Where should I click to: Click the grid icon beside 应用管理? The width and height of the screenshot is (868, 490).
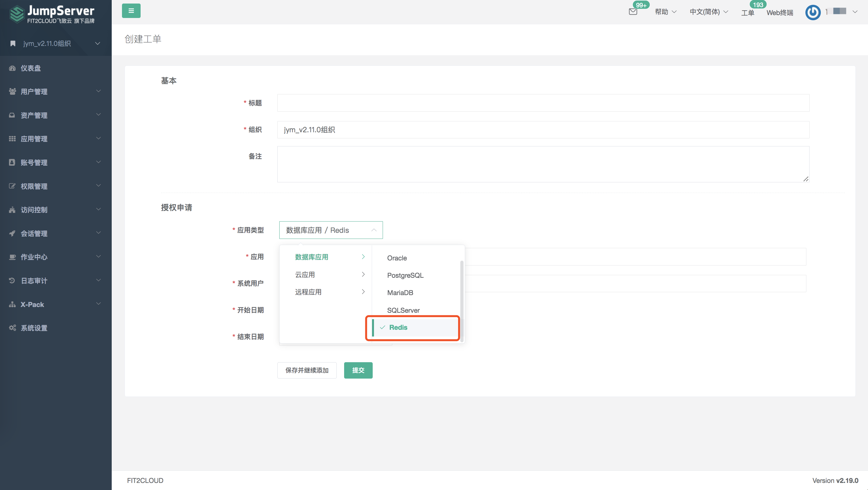13,138
